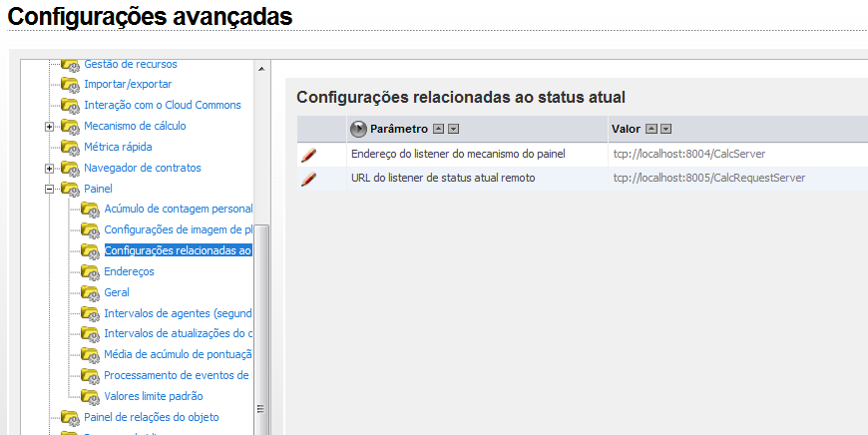Open Acúmulo de contagem personal settings
Screen dimensions: 868x435
point(179,209)
